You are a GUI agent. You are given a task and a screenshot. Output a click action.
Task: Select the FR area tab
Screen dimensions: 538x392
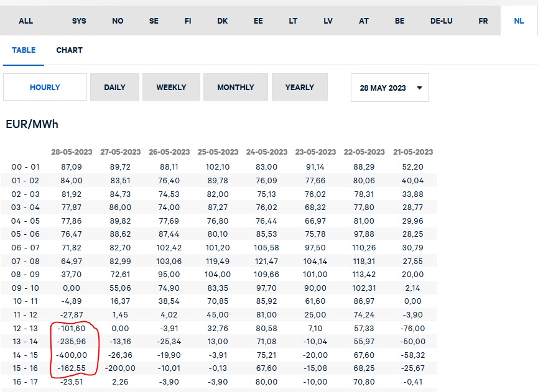[x=483, y=21]
